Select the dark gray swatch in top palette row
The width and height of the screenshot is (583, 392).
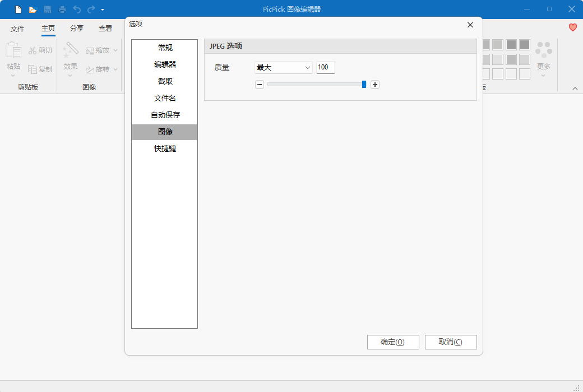pos(525,45)
